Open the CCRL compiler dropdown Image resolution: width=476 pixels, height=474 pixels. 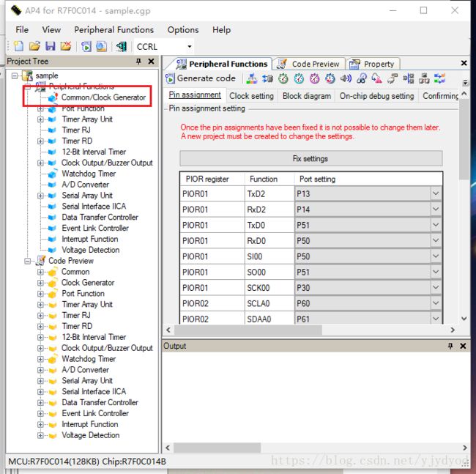(x=190, y=47)
